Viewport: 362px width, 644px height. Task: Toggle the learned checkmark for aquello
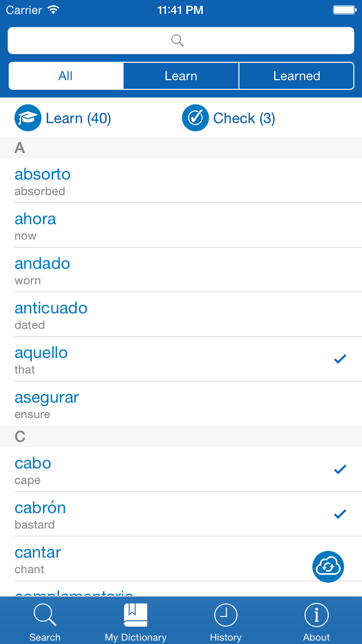[340, 359]
